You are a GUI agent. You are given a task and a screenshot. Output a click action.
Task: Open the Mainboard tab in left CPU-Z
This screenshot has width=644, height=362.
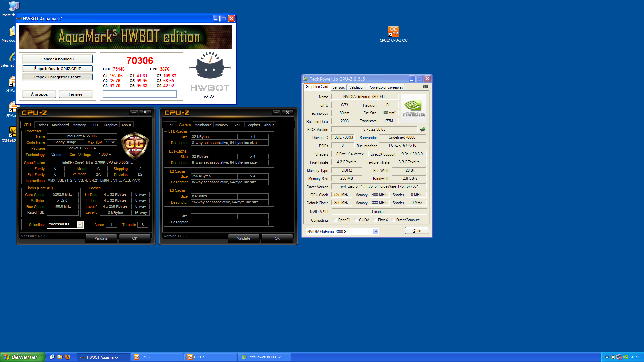pos(60,125)
